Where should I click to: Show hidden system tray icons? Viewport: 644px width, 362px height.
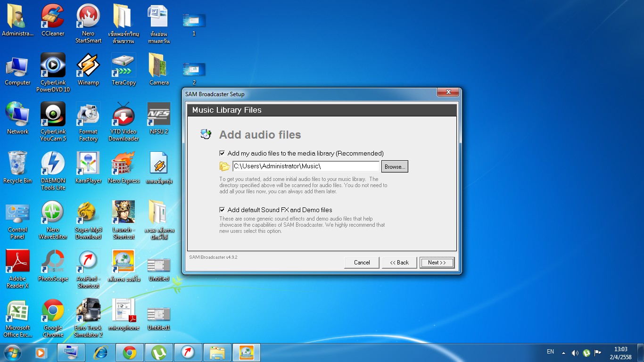563,353
